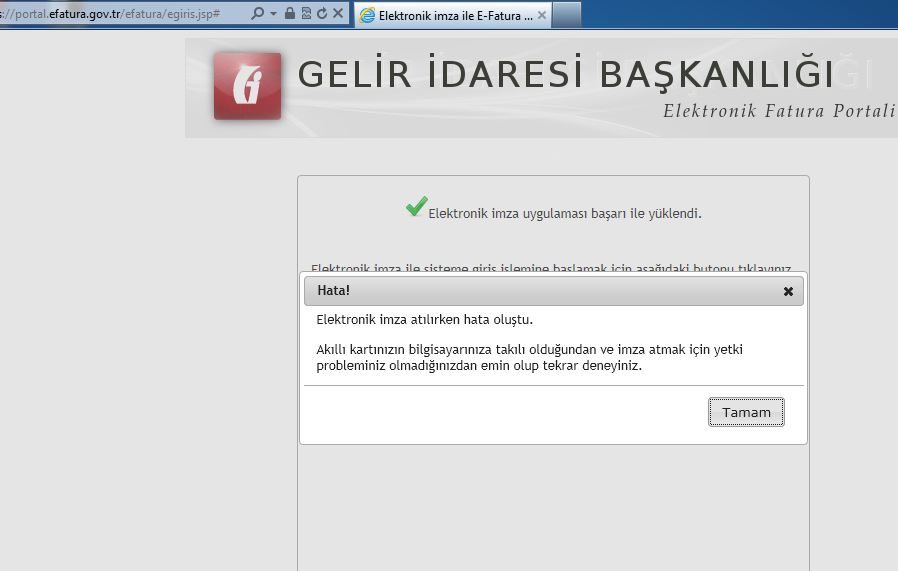Expand the address bar dropdown arrow
The image size is (898, 571).
tap(273, 14)
